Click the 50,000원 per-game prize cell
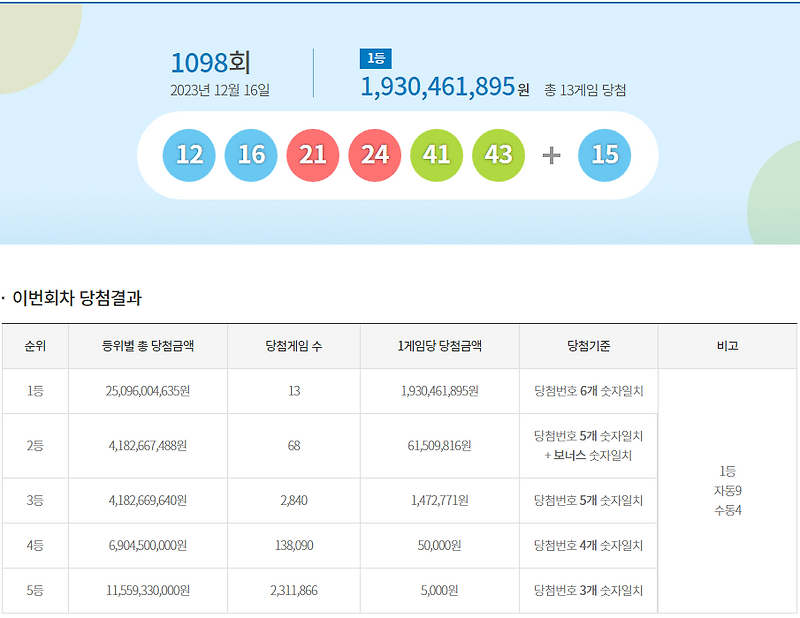This screenshot has height=618, width=800. pyautogui.click(x=440, y=546)
